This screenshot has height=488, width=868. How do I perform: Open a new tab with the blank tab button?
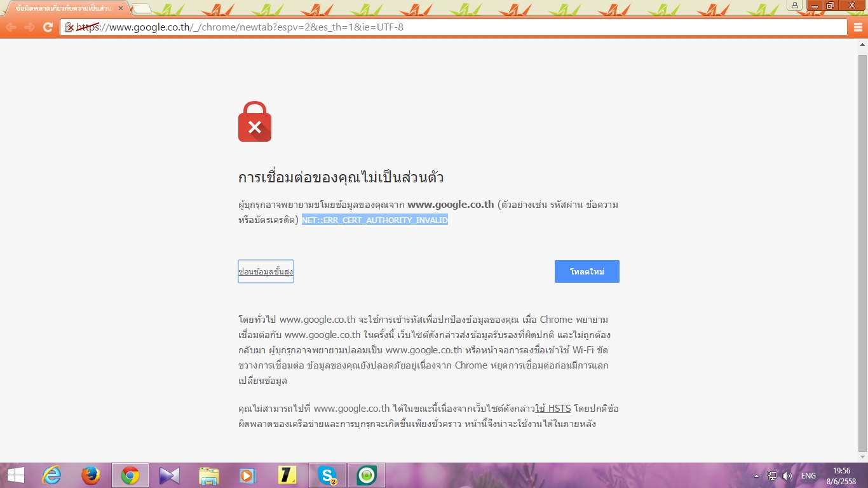pos(142,9)
